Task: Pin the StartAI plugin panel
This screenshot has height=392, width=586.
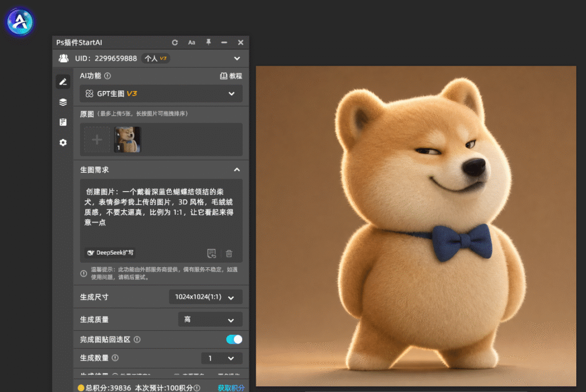Action: tap(208, 42)
